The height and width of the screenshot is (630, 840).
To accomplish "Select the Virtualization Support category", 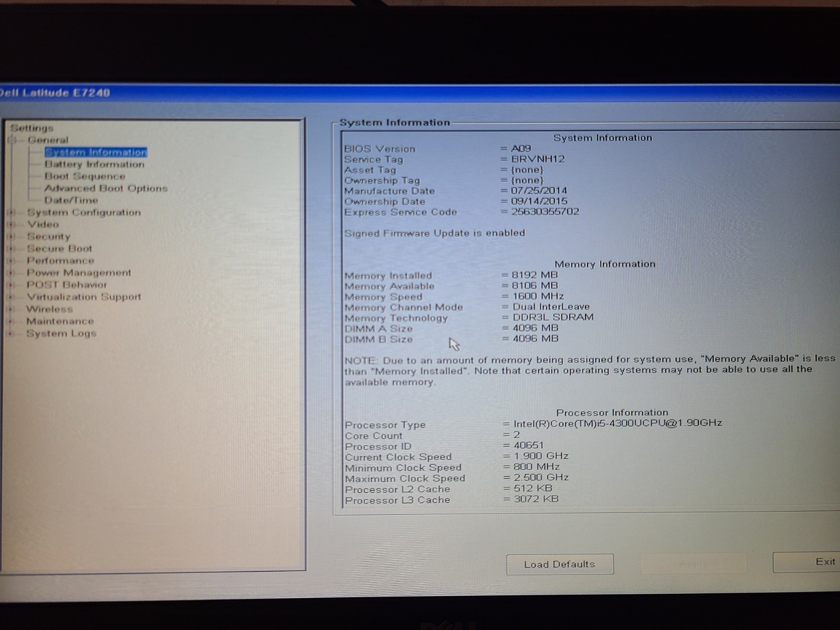I will 84,297.
